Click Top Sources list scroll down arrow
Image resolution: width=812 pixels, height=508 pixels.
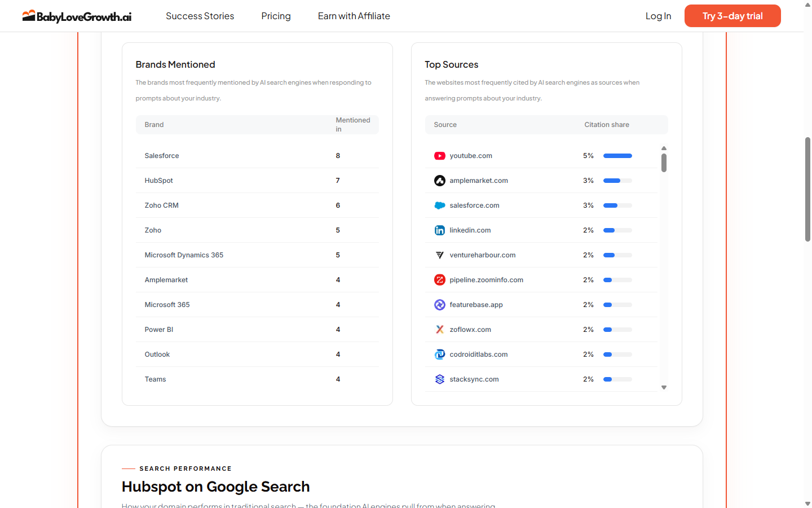tap(664, 387)
